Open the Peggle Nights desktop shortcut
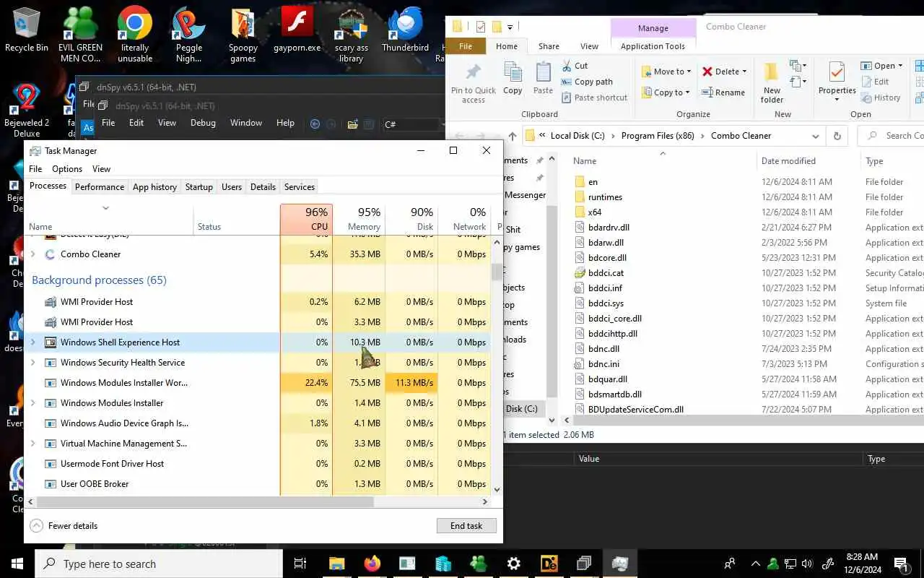Viewport: 924px width, 578px height. (188, 34)
